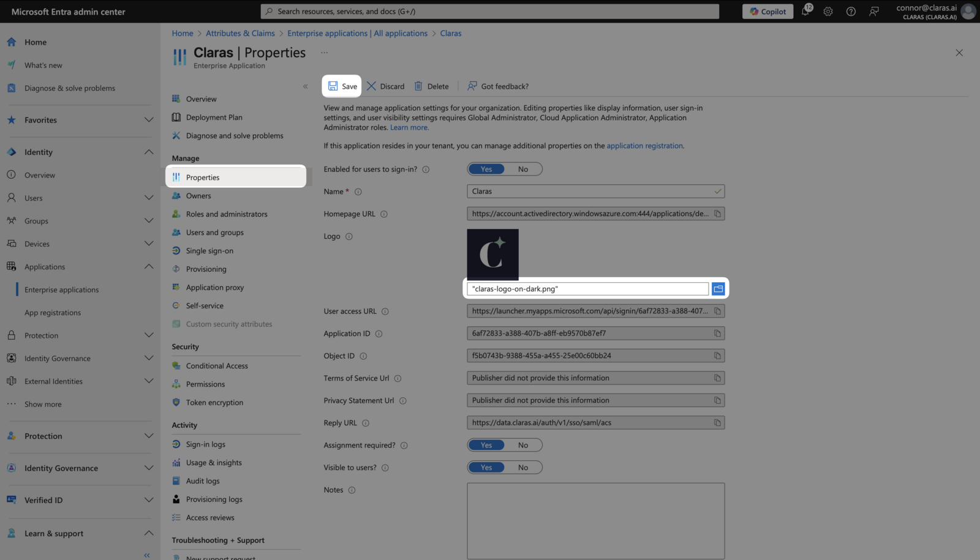The height and width of the screenshot is (560, 980).
Task: Set Visible to users to No
Action: (x=523, y=468)
